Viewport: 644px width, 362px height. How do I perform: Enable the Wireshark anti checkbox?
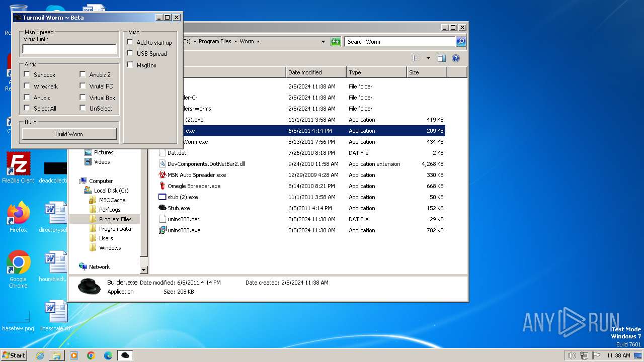pyautogui.click(x=27, y=86)
